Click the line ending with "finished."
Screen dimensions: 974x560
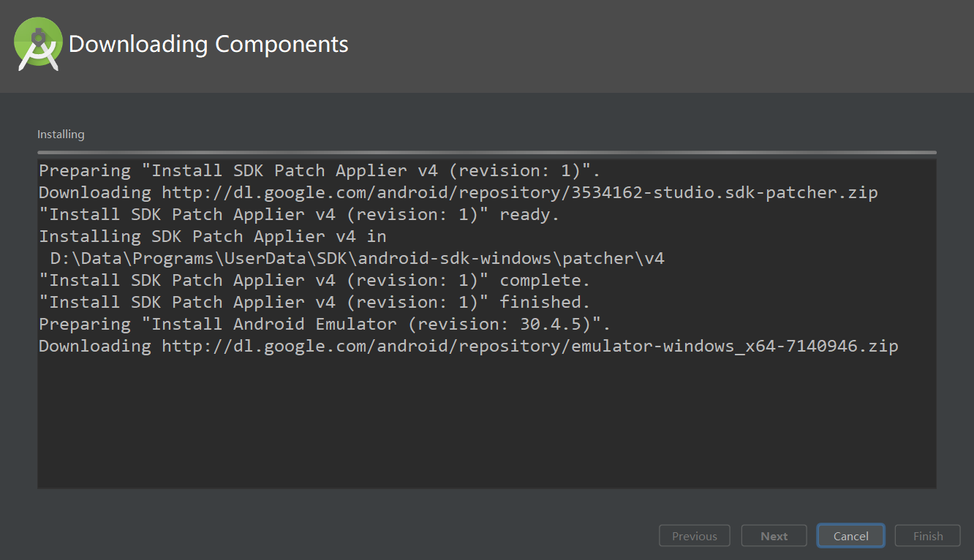[314, 302]
